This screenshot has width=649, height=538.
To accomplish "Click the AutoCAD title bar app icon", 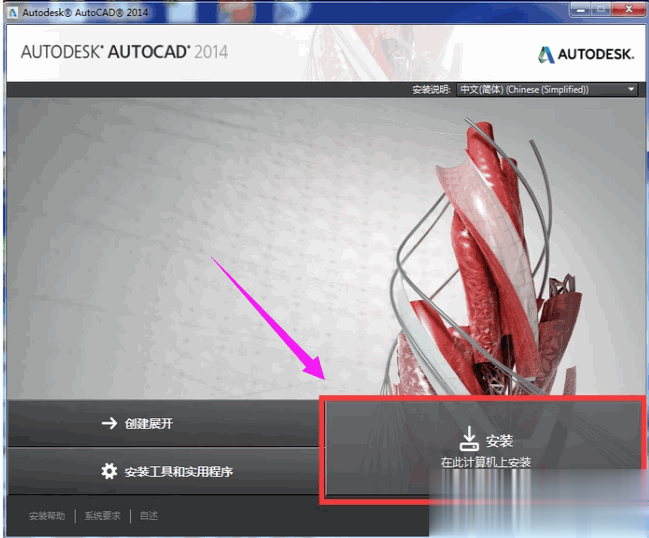I will (13, 12).
